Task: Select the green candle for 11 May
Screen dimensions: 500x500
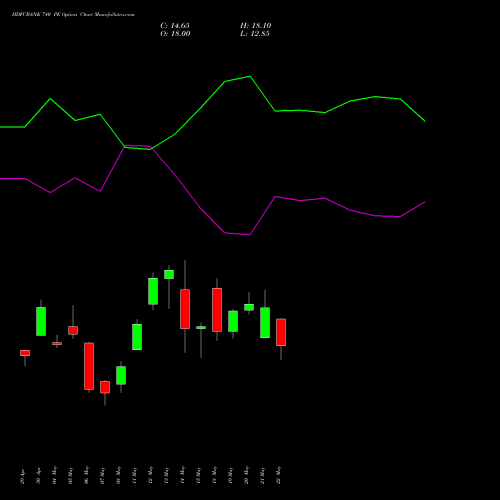Action: pos(137,337)
